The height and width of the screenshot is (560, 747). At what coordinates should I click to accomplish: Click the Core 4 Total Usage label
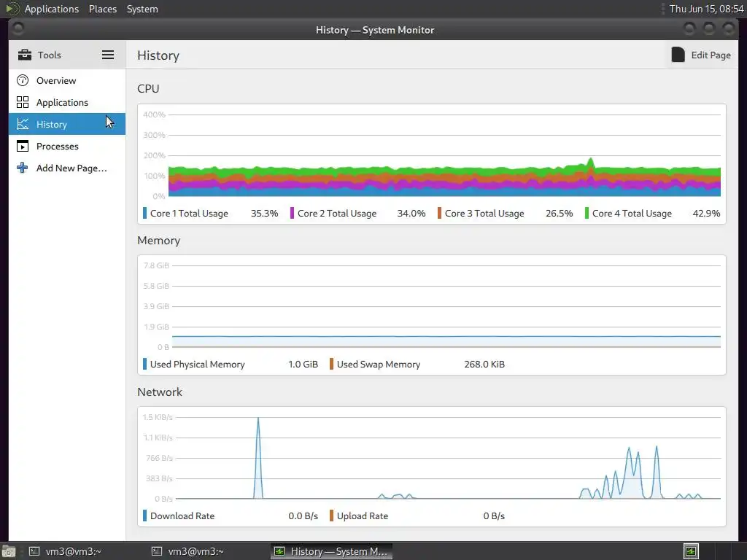[x=632, y=214]
